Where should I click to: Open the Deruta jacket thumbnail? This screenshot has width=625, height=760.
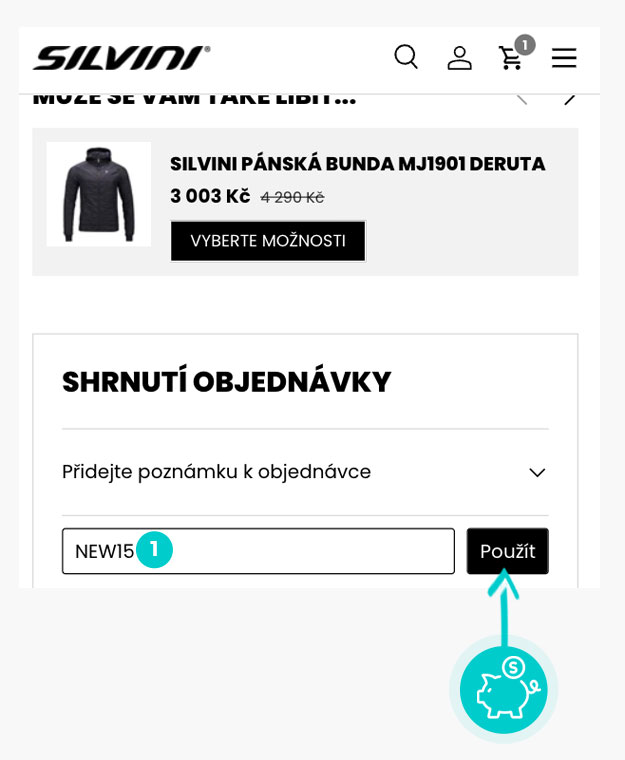[98, 194]
